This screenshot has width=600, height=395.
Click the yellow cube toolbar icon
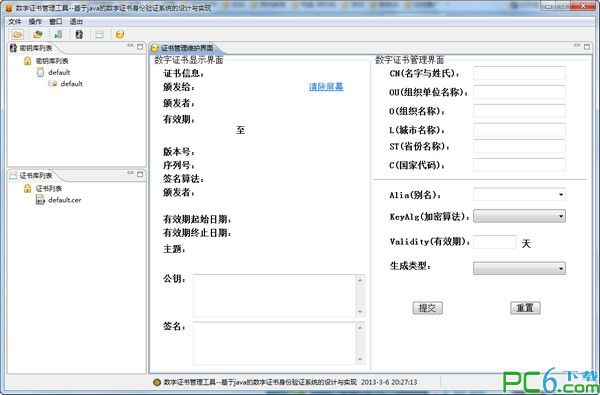click(x=120, y=34)
